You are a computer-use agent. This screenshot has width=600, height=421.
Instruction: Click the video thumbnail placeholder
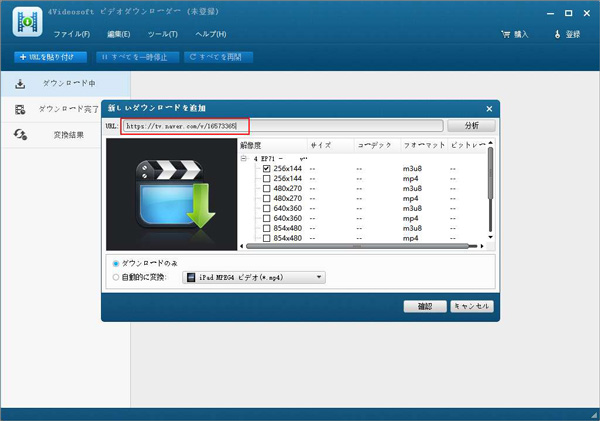coord(172,194)
